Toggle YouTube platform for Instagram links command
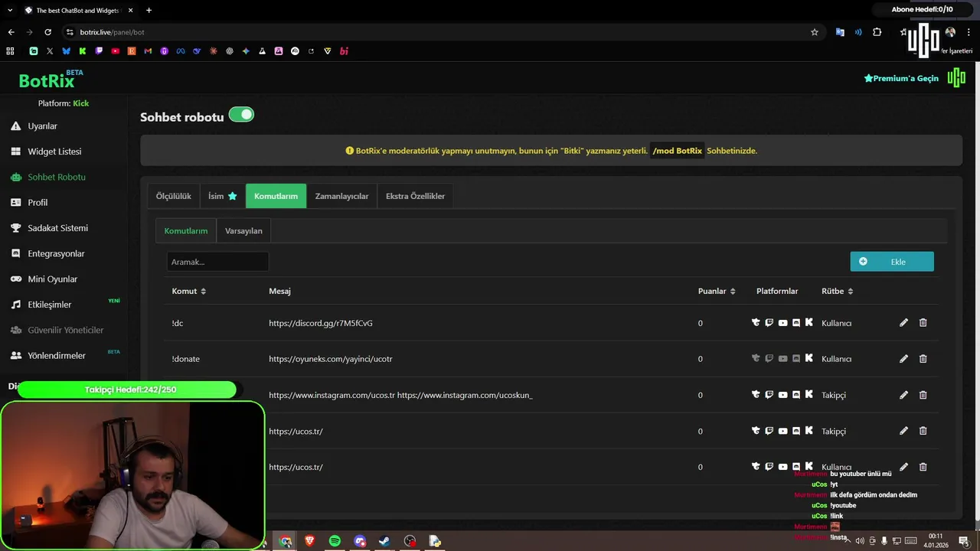 point(782,395)
